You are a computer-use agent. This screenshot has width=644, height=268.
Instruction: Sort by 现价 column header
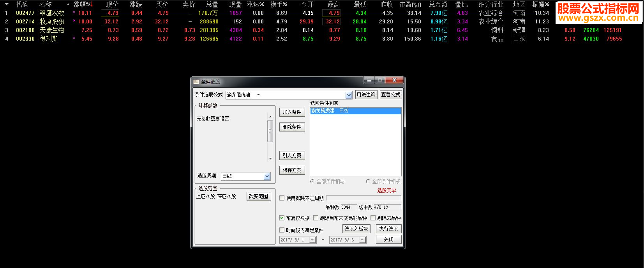112,4
